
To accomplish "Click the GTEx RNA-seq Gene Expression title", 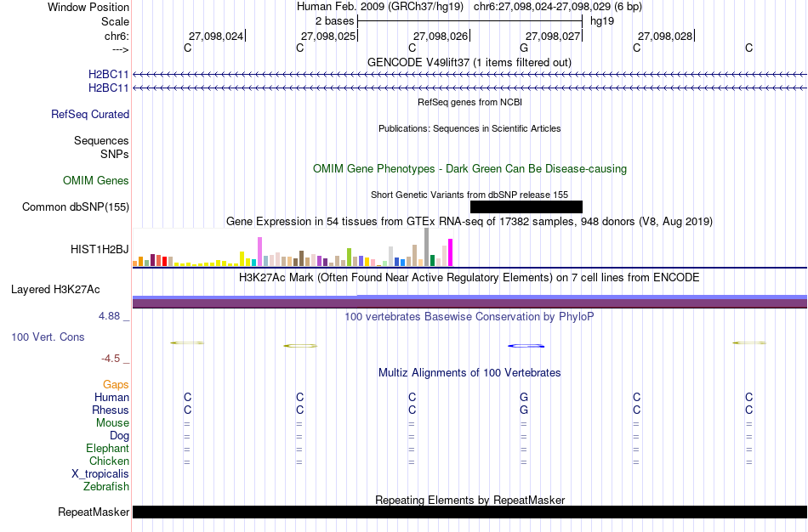I will [469, 222].
